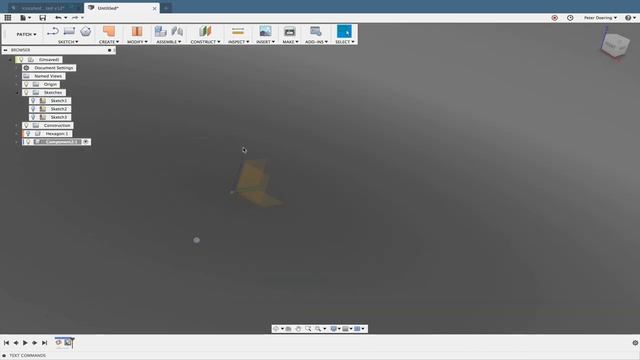Activate the last component radio button

86,142
